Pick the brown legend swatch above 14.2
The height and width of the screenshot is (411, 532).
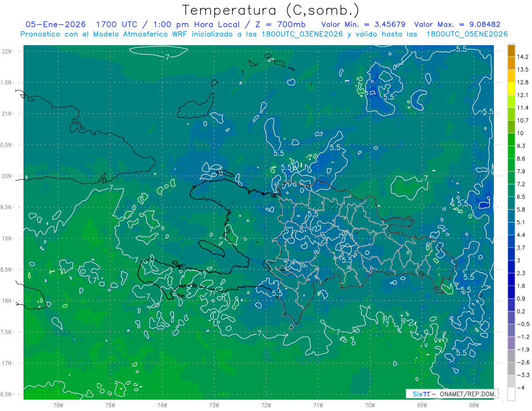tap(511, 51)
